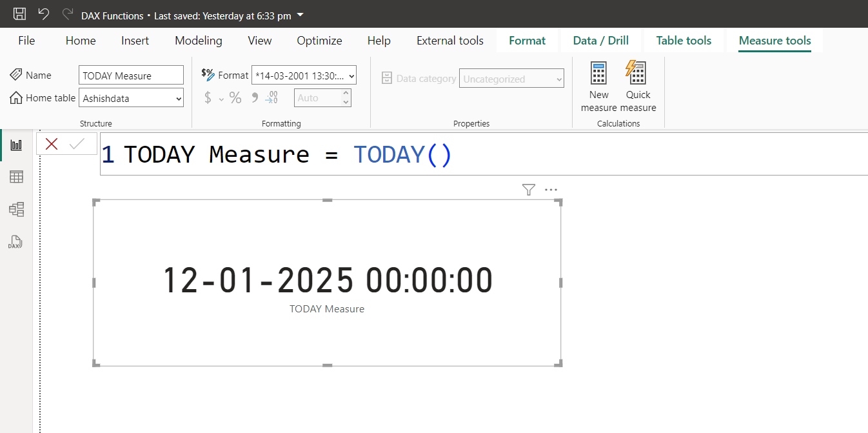
Task: Expand the Format dropdown showing *14-03-2001
Action: coord(348,75)
